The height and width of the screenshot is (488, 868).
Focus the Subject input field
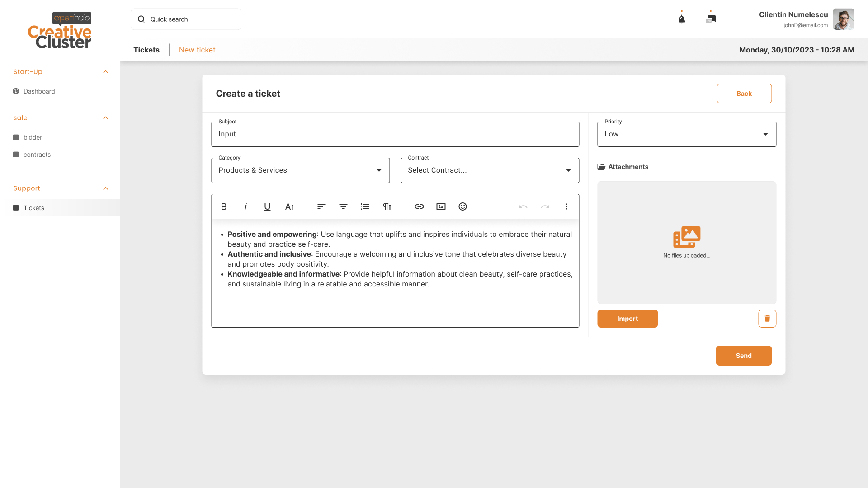coord(395,134)
